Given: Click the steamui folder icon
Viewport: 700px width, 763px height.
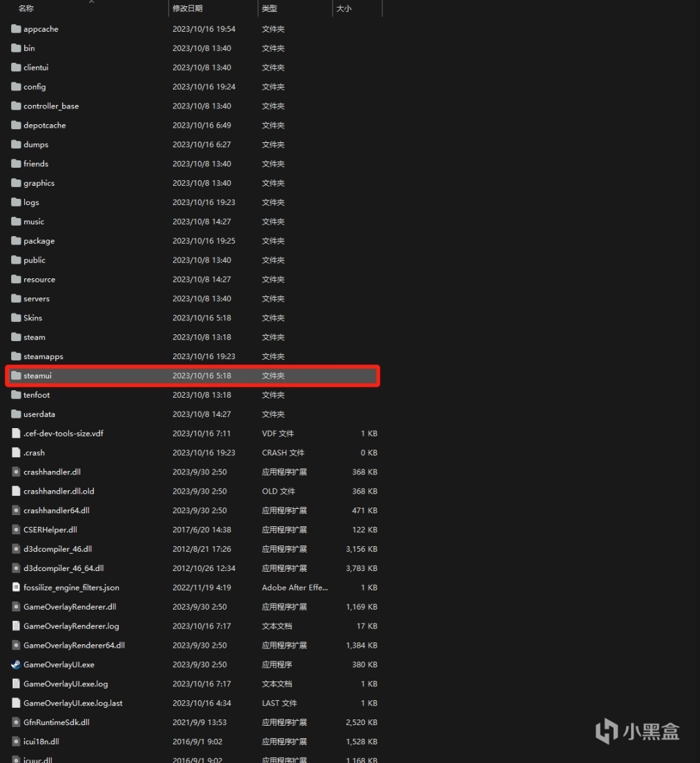Looking at the screenshot, I should pos(17,376).
